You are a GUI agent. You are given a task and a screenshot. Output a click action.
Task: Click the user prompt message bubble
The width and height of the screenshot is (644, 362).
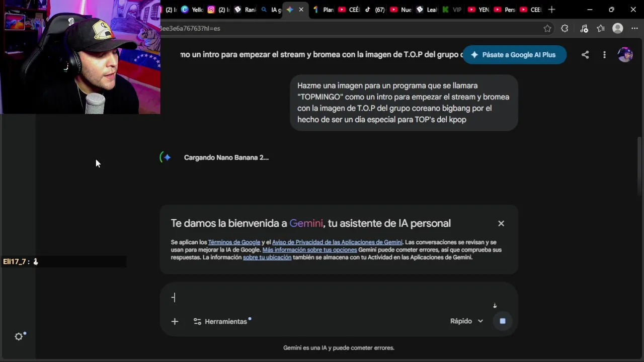point(404,103)
